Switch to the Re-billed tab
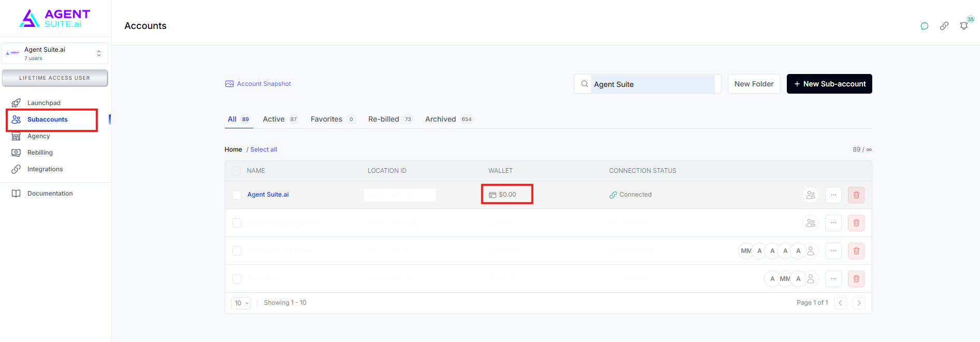Viewport: 980px width, 342px height. 391,119
